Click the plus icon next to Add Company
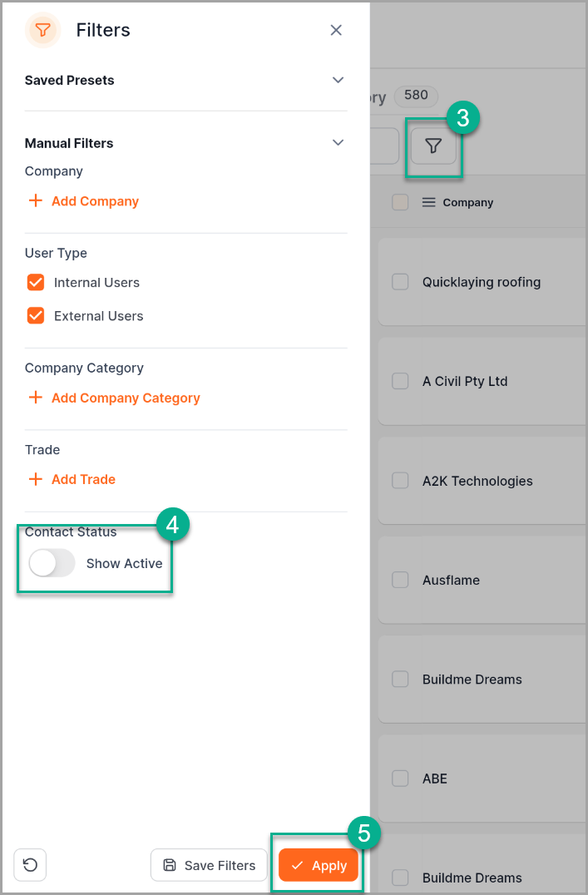The image size is (588, 895). pyautogui.click(x=35, y=201)
